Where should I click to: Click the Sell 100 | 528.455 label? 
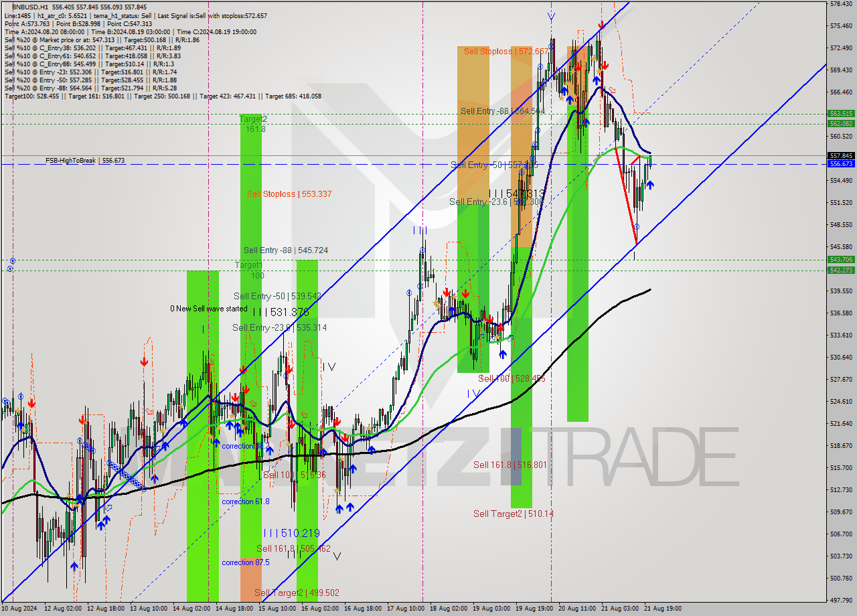point(512,378)
